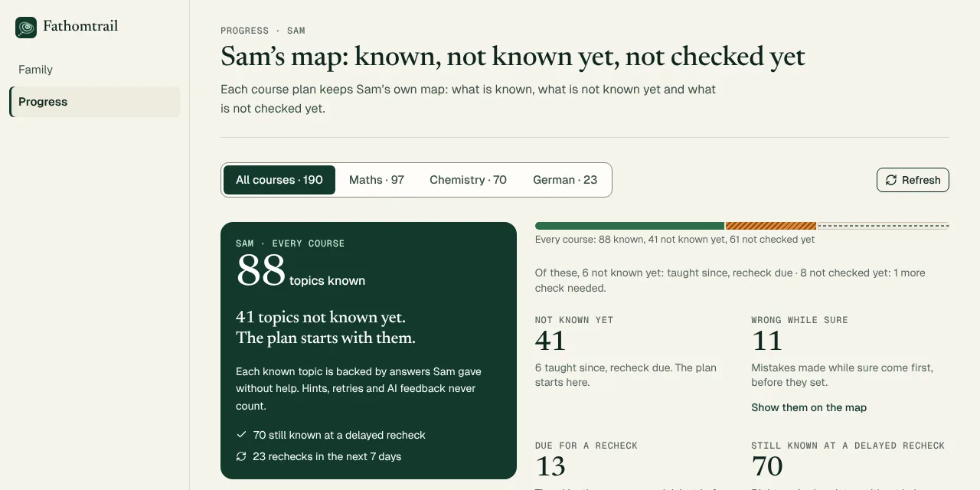Screen dimensions: 980x490
Task: Switch to the Chemistry · 70 tab
Action: coord(468,180)
